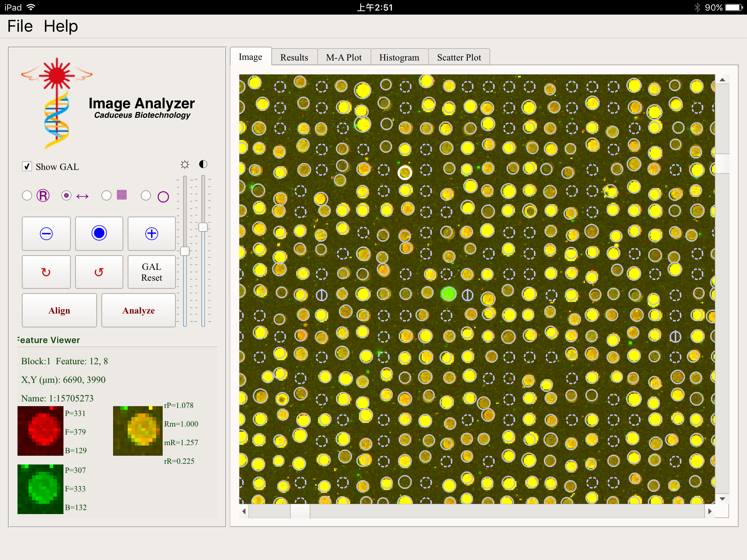Click the purple grid icon
This screenshot has width=747, height=560.
click(122, 195)
